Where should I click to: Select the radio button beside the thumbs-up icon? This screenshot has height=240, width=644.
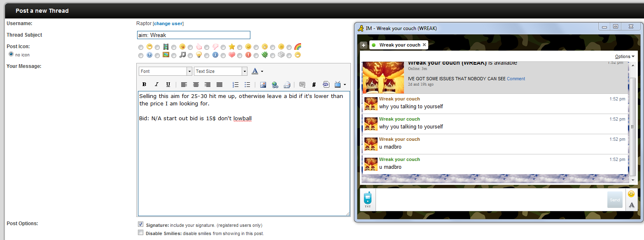tap(190, 47)
